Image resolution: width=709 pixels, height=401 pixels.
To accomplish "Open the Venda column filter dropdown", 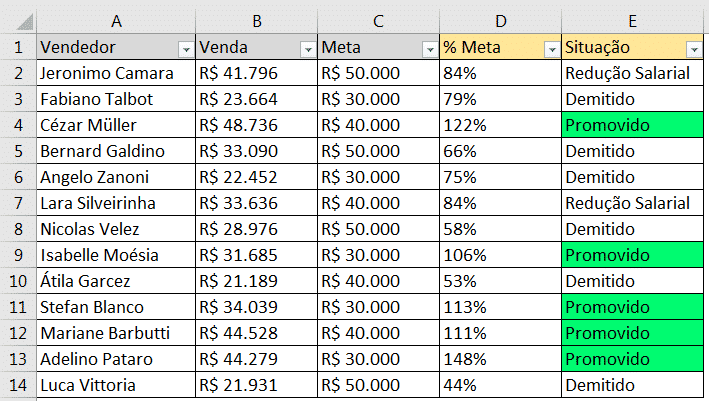I will 307,48.
